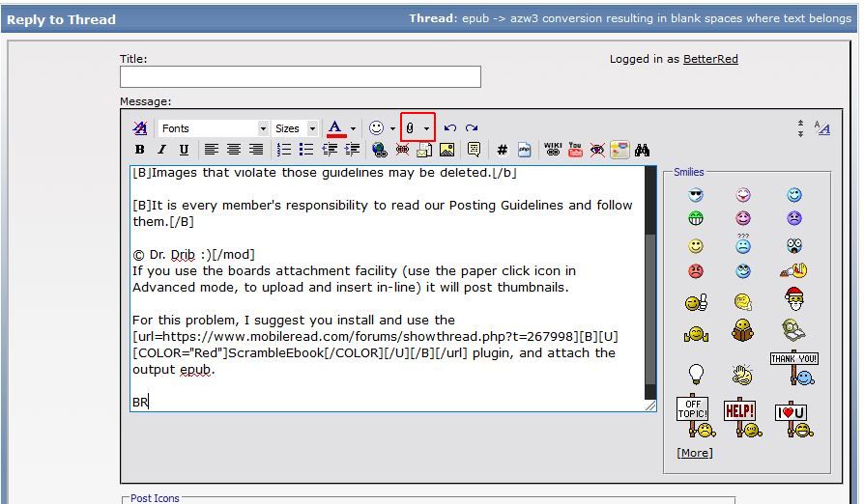Apply the current red text color
The width and height of the screenshot is (864, 504).
pyautogui.click(x=336, y=128)
